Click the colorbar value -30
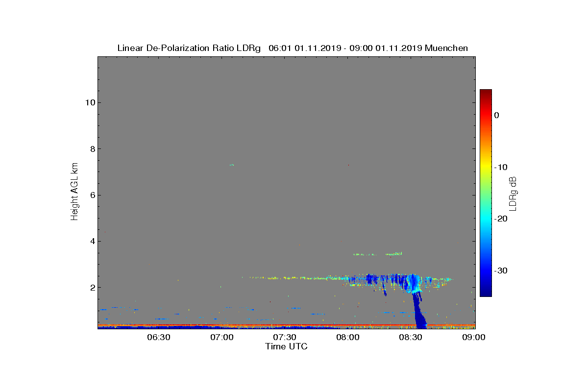The image size is (588, 392). 500,270
